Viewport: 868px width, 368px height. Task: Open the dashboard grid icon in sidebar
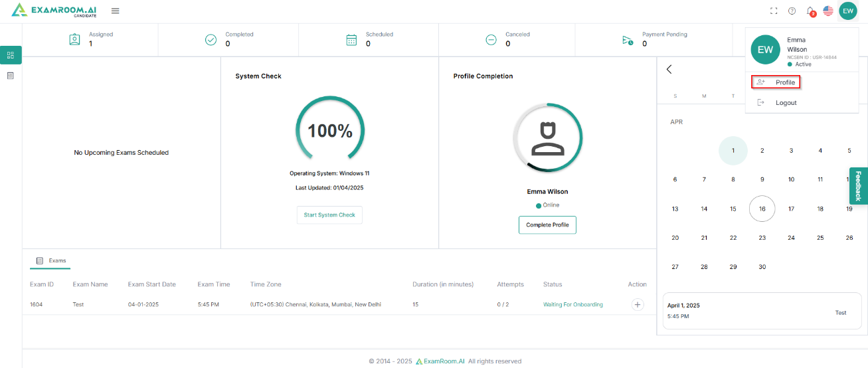[x=11, y=55]
